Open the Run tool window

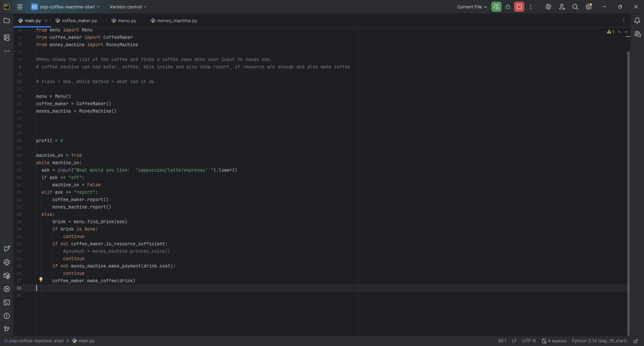(6, 249)
